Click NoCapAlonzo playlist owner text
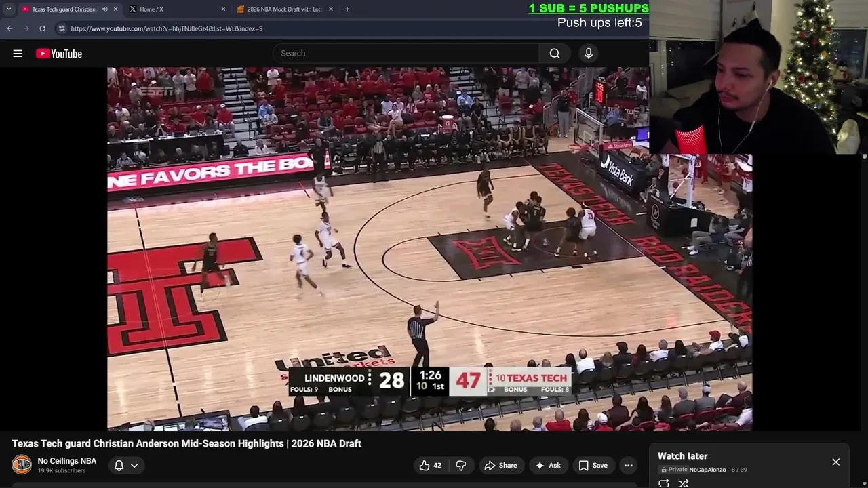868x488 pixels. (707, 470)
